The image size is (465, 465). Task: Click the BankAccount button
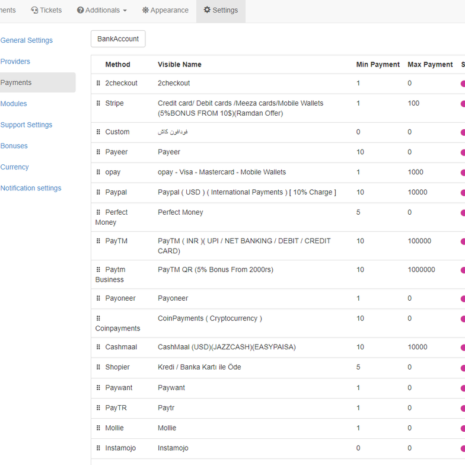(118, 39)
